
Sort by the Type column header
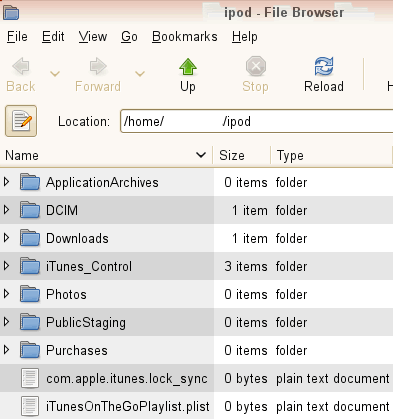point(331,155)
